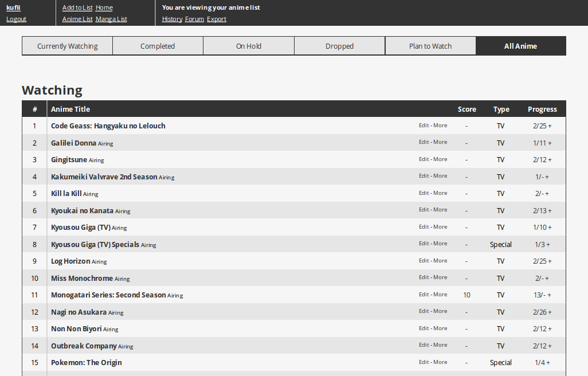Open the Anime List link
The height and width of the screenshot is (376, 588).
click(x=77, y=19)
